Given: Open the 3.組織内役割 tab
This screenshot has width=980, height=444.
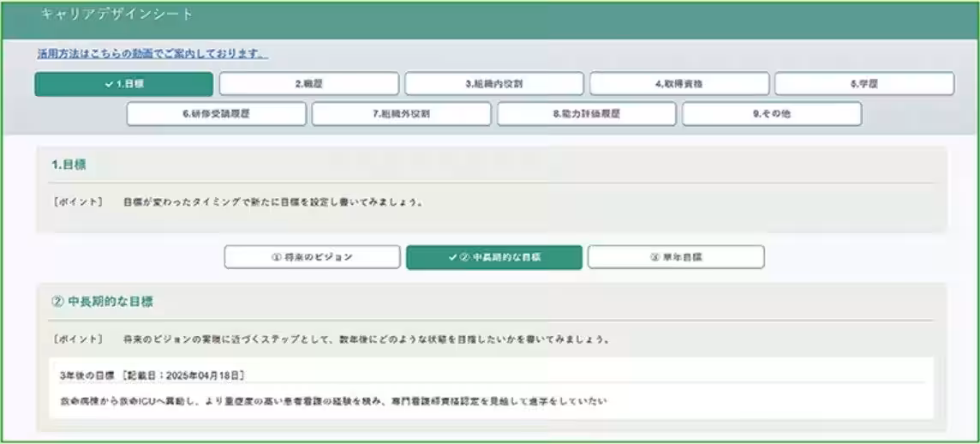Looking at the screenshot, I should [494, 84].
